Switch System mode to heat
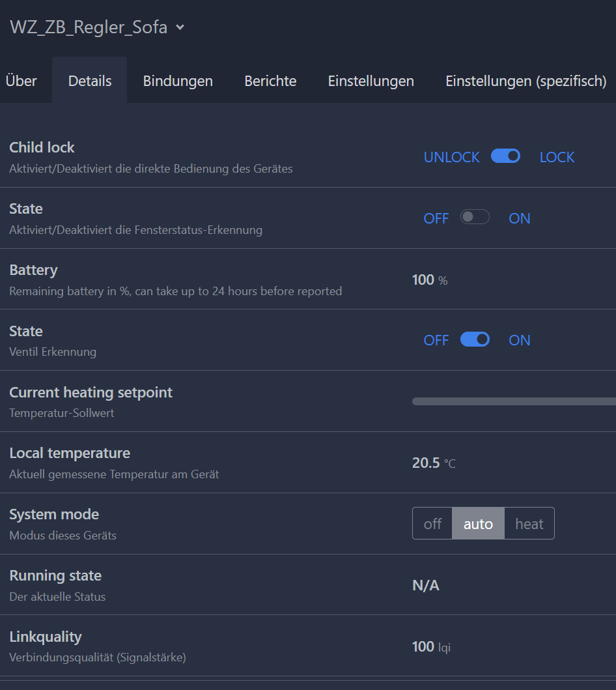The width and height of the screenshot is (616, 690). pos(529,524)
